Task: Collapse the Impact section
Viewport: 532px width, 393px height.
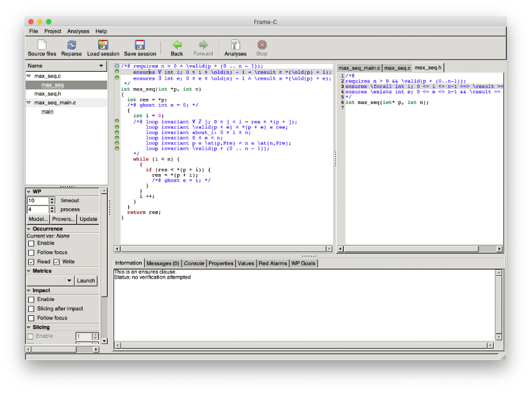Action: (x=29, y=291)
